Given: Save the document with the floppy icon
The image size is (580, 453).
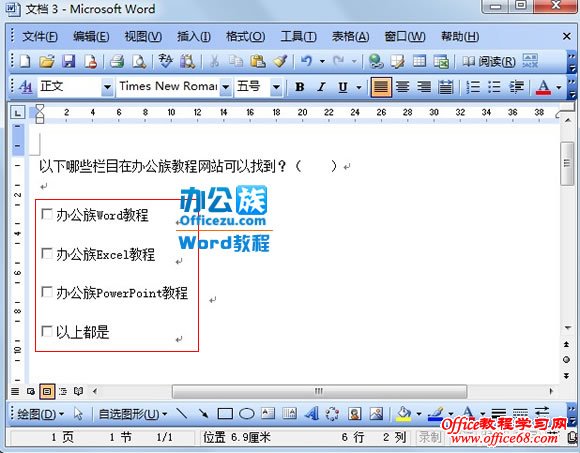Looking at the screenshot, I should [x=68, y=61].
